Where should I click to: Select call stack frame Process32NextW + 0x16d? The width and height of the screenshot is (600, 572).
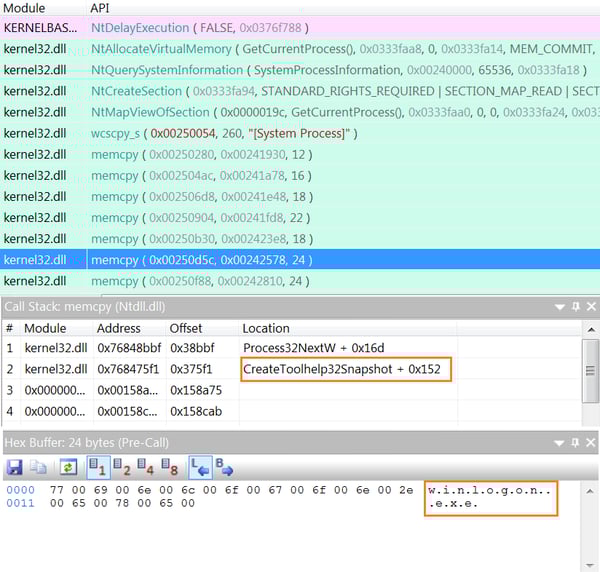pyautogui.click(x=292, y=348)
